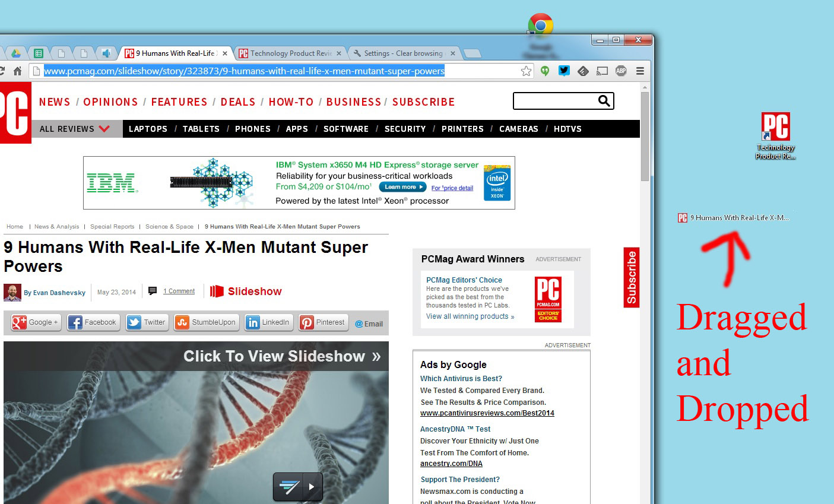Close the Settings - Clear browsing tab
This screenshot has height=504, width=834.
tap(452, 53)
